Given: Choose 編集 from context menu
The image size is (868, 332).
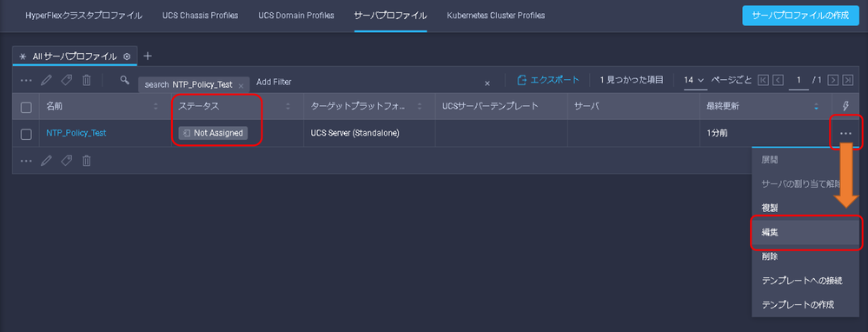Looking at the screenshot, I should (806, 232).
